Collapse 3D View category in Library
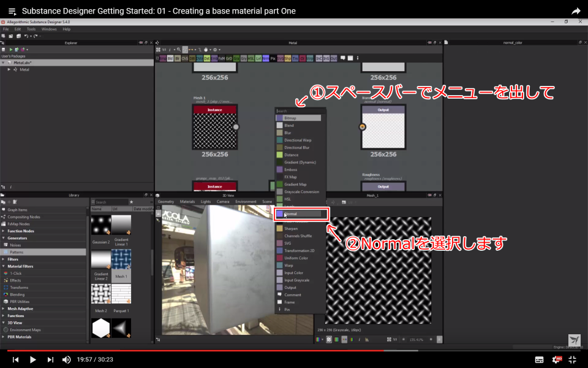 pyautogui.click(x=4, y=323)
